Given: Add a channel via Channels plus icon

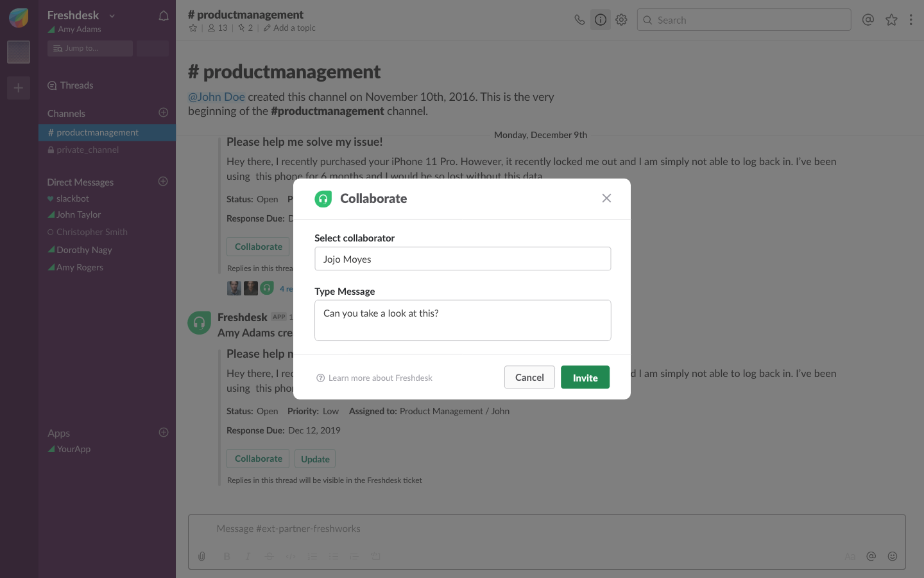Looking at the screenshot, I should (x=164, y=112).
